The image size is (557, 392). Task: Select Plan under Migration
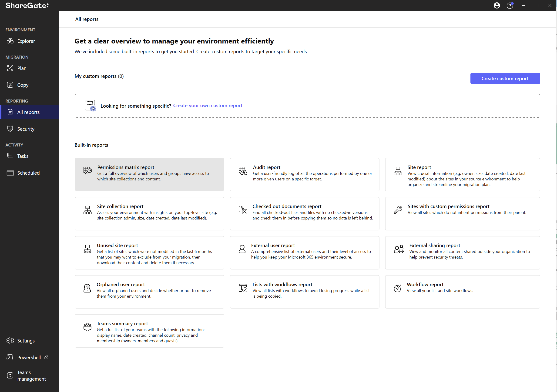pos(22,67)
